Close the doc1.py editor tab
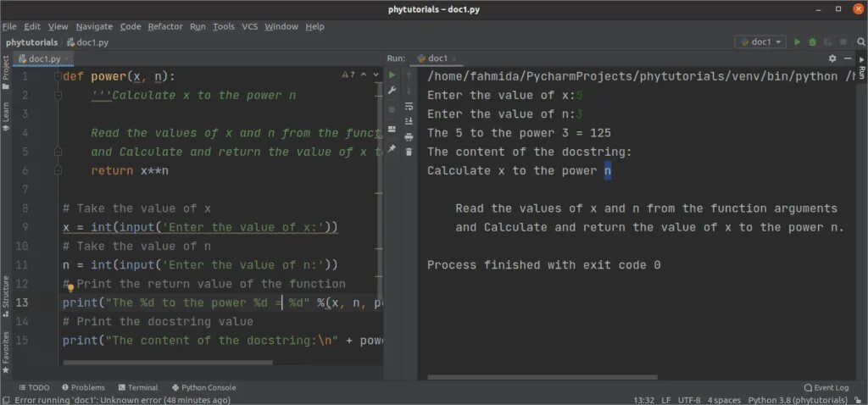 click(66, 58)
